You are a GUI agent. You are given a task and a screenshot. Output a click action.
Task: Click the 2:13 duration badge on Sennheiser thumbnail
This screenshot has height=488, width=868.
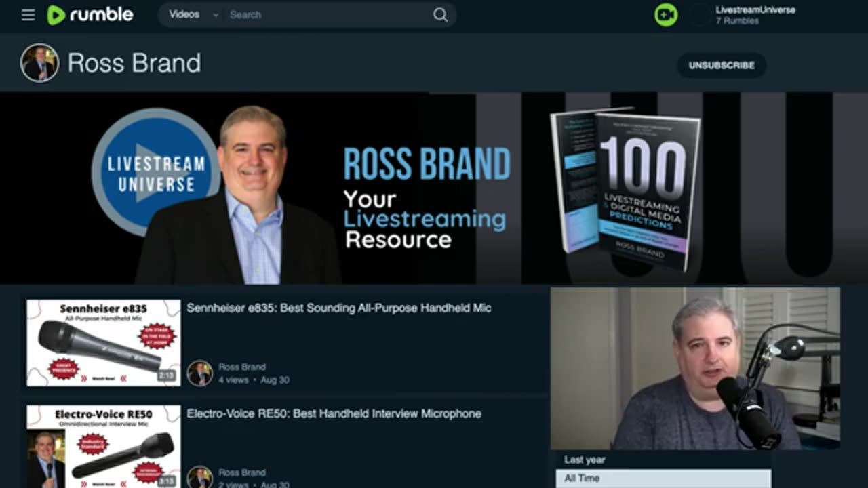point(166,375)
